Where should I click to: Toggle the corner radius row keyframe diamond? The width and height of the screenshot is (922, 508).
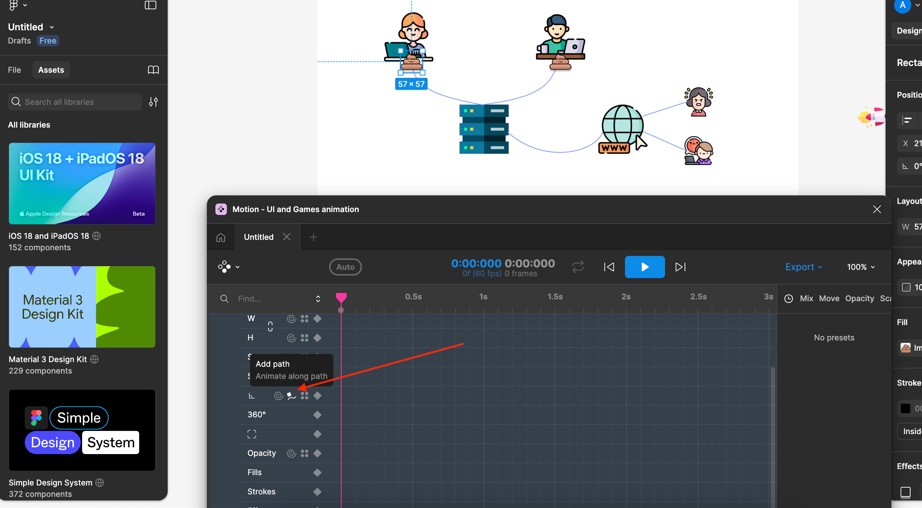click(x=318, y=435)
